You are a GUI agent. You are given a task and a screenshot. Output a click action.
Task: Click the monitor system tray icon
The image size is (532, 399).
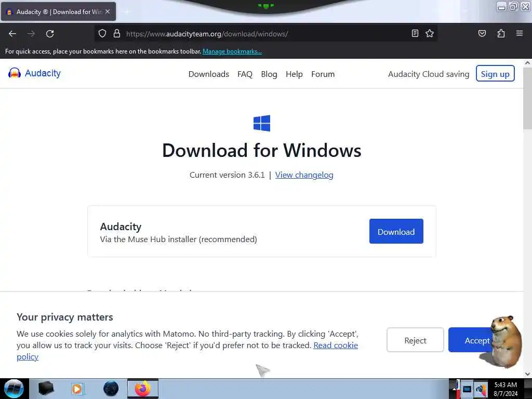click(467, 389)
